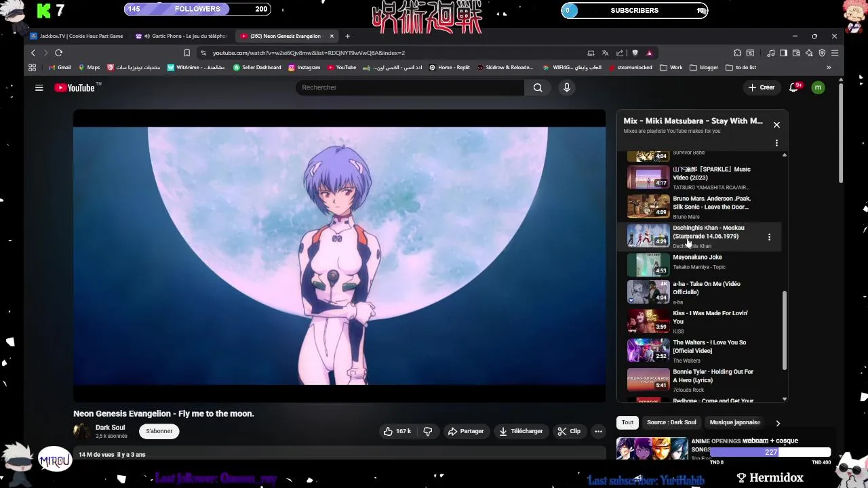This screenshot has height=488, width=868.
Task: Open the Brave Shields icon
Action: [635, 53]
